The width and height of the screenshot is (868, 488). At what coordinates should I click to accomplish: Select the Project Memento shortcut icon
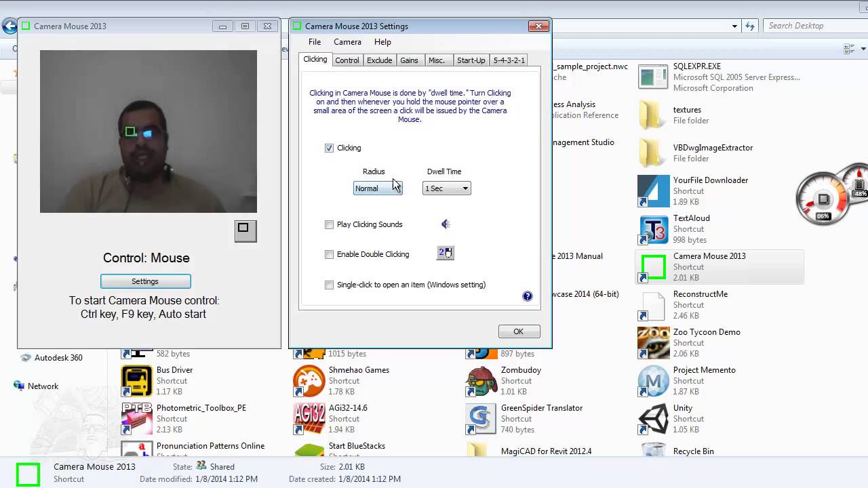pos(653,381)
